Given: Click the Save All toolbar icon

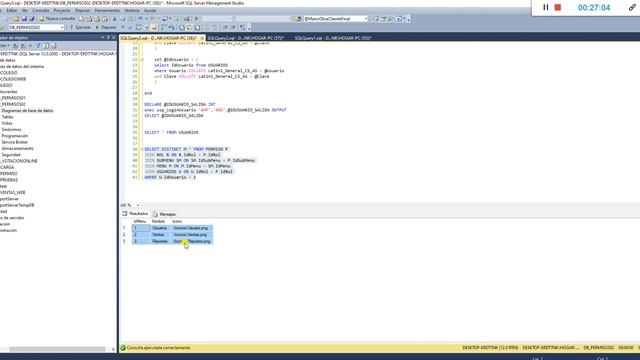Looking at the screenshot, I should [x=31, y=19].
